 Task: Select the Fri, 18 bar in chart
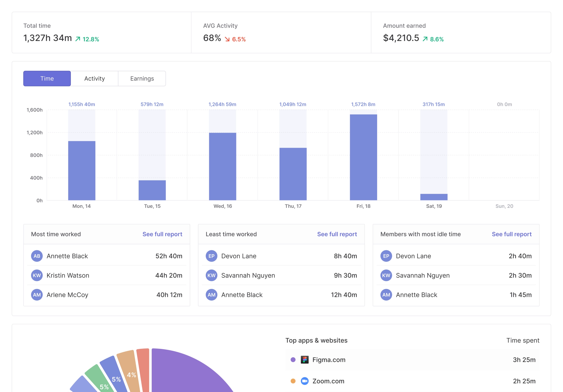(363, 157)
